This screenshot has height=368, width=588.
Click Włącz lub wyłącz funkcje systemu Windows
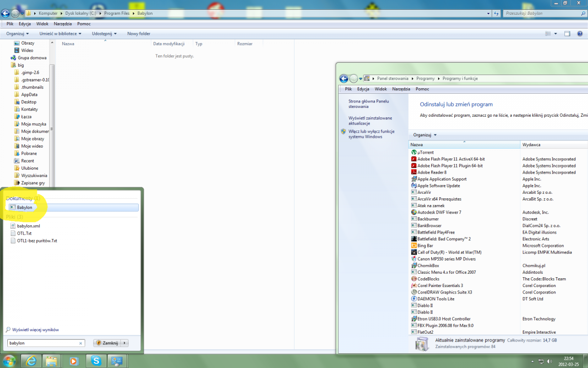tap(371, 134)
